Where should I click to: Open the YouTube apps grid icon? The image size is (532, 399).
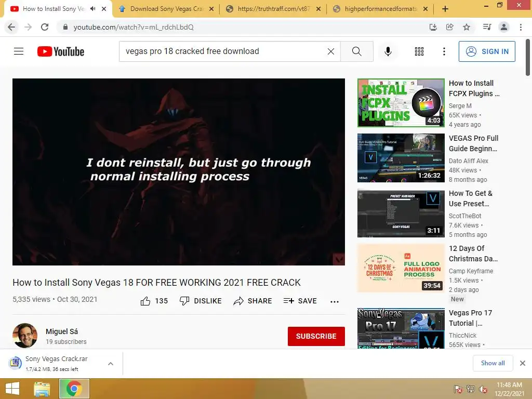point(419,51)
